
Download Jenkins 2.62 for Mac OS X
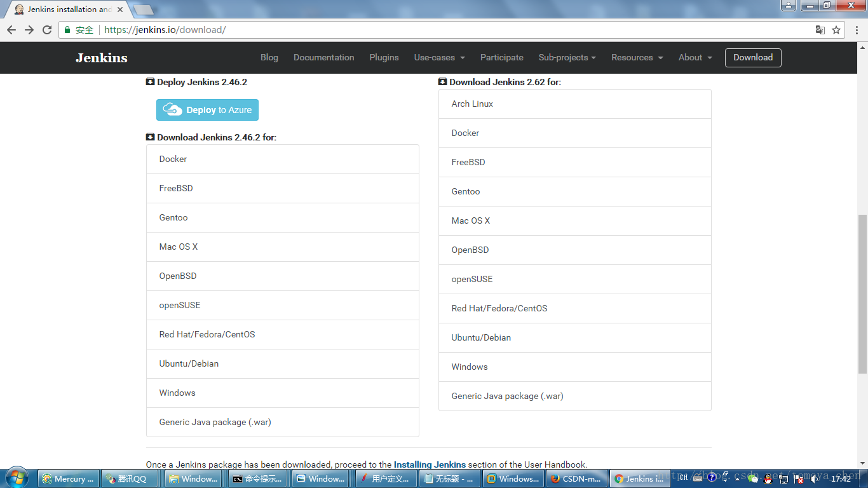(575, 221)
